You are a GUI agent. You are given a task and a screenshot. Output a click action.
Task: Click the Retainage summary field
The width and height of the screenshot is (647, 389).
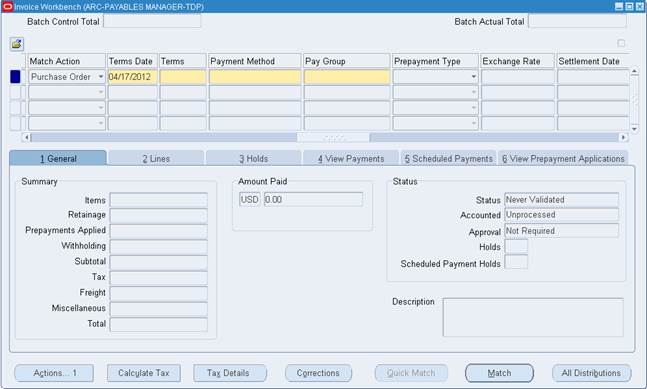158,215
